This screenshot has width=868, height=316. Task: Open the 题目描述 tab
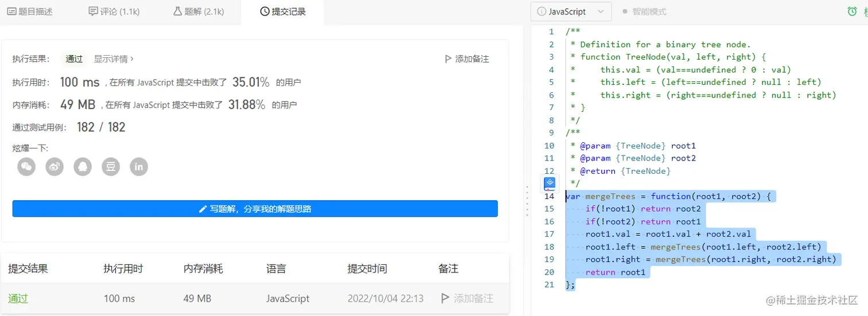tap(30, 11)
